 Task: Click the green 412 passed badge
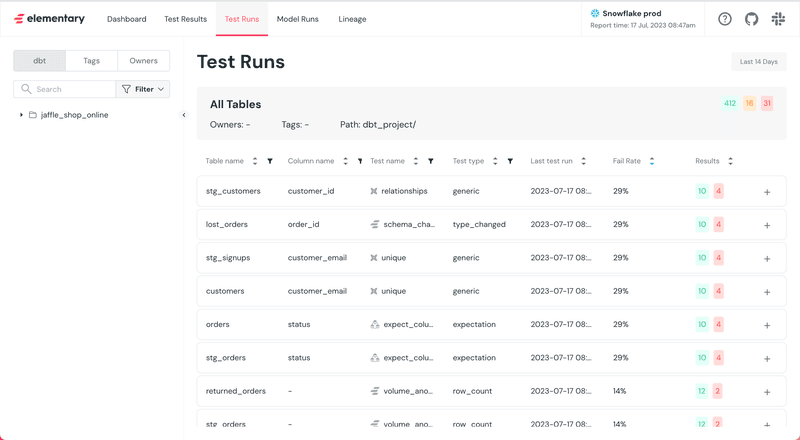point(730,103)
